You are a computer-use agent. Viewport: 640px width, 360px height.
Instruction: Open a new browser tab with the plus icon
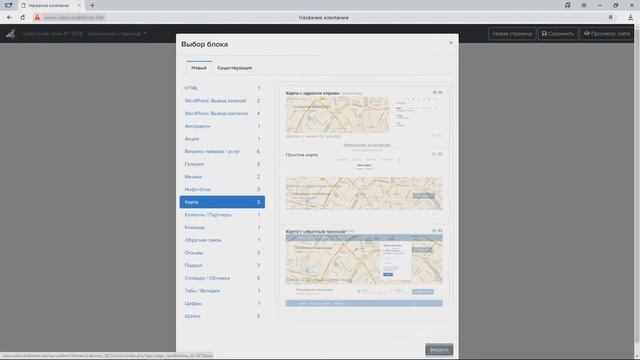pyautogui.click(x=92, y=5)
